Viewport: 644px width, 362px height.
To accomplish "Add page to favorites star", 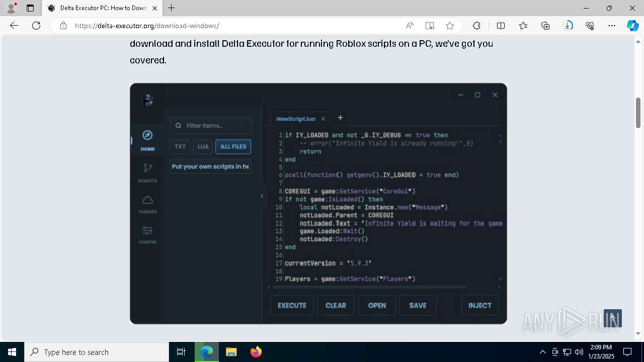I will 450,26.
